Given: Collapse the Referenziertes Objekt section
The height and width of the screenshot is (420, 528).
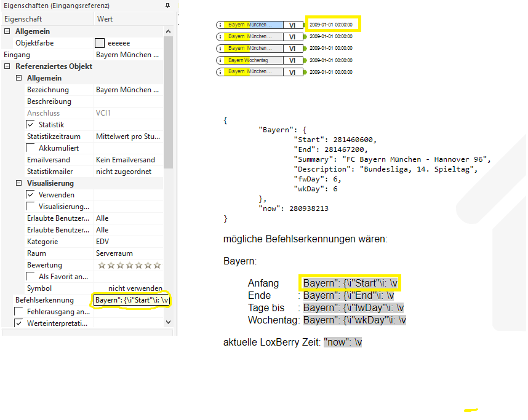Looking at the screenshot, I should (7, 66).
